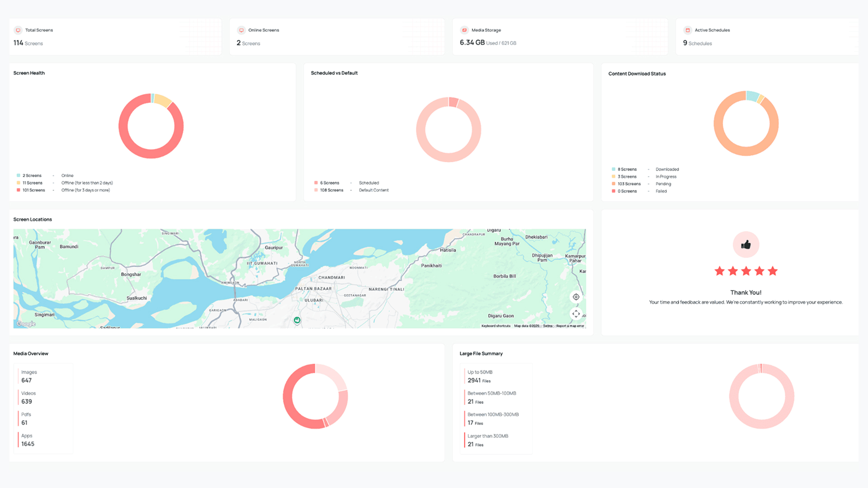Viewport: 868px width, 488px height.
Task: Click the pan control below the map locator
Action: click(x=576, y=314)
